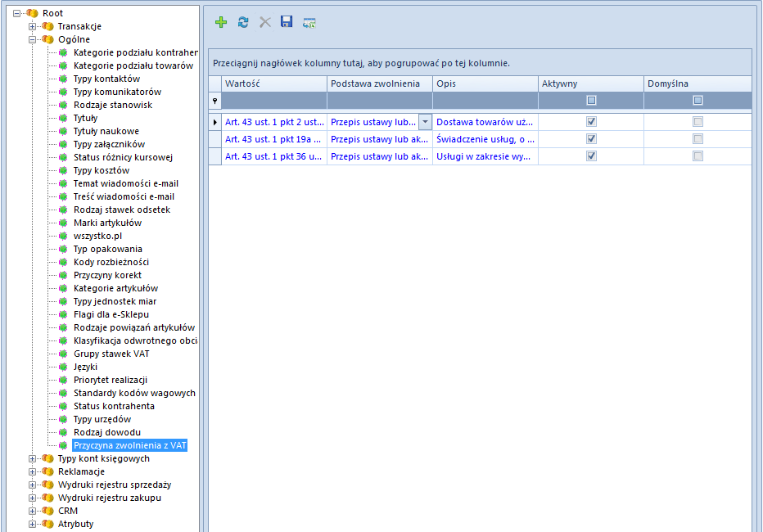
Task: Expand the Reklamacje node
Action: (x=32, y=471)
